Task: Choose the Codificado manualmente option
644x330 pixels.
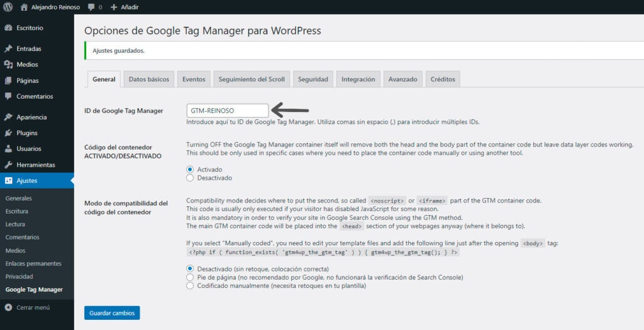Action: tap(190, 285)
